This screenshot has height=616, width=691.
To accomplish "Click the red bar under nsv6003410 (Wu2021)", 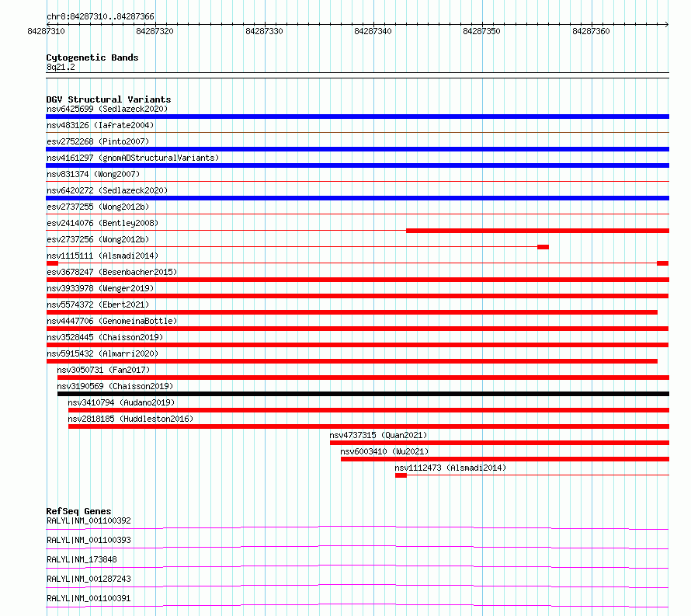I will (505, 459).
